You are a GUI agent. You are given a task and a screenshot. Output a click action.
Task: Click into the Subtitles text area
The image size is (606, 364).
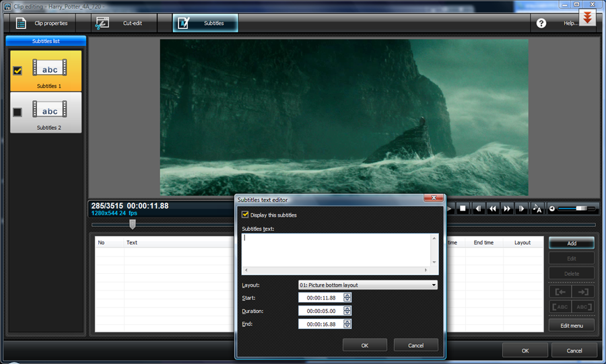pos(336,250)
